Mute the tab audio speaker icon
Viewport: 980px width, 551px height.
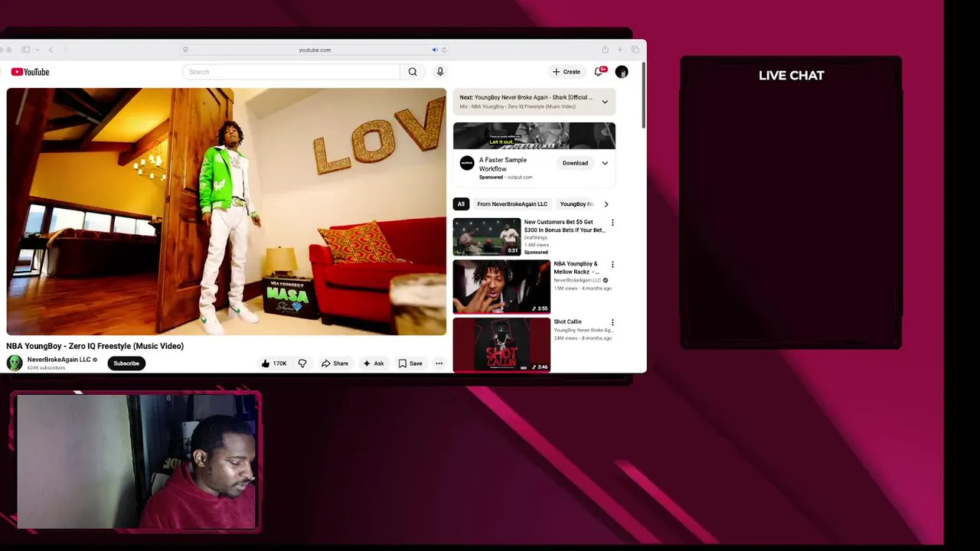[435, 50]
